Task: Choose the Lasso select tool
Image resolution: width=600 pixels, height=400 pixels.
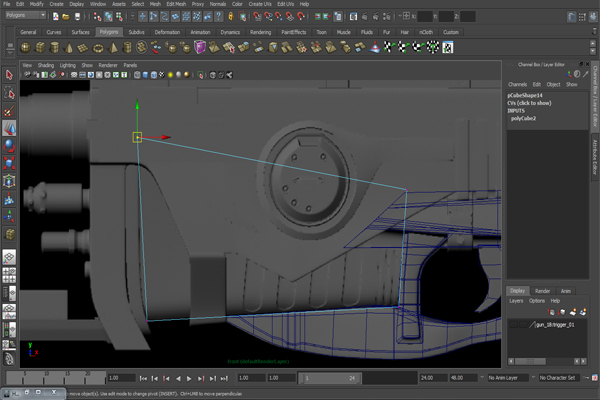Action: point(9,93)
